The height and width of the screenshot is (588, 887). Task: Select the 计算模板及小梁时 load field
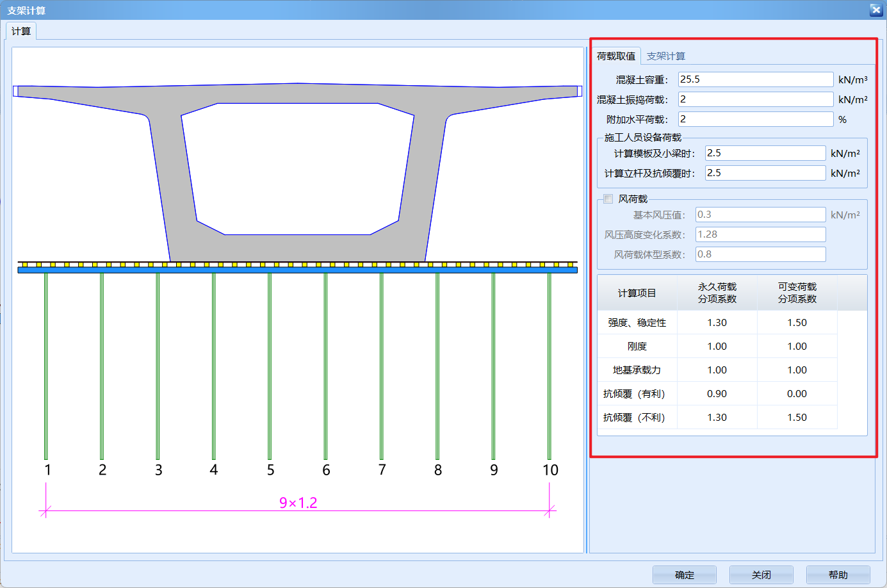point(765,153)
